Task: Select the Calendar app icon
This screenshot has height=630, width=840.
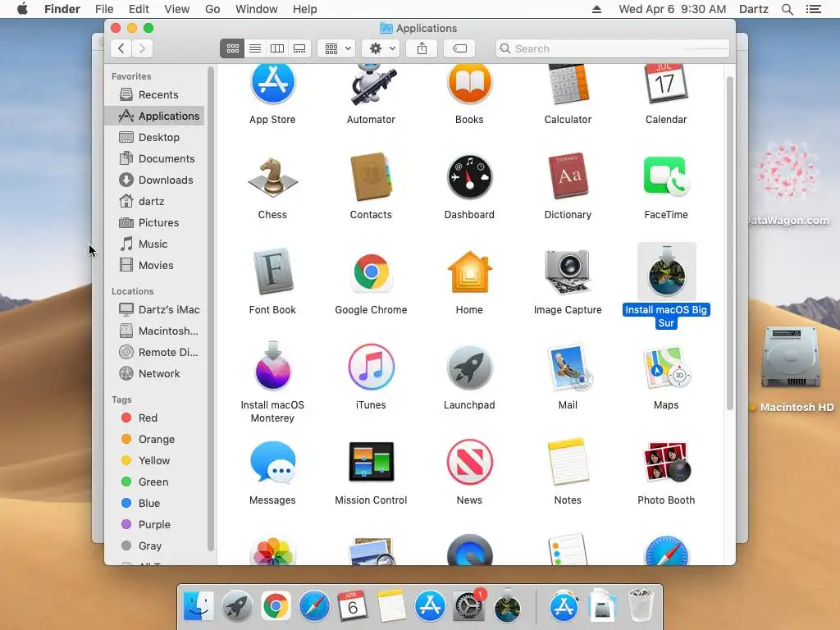Action: (x=666, y=84)
